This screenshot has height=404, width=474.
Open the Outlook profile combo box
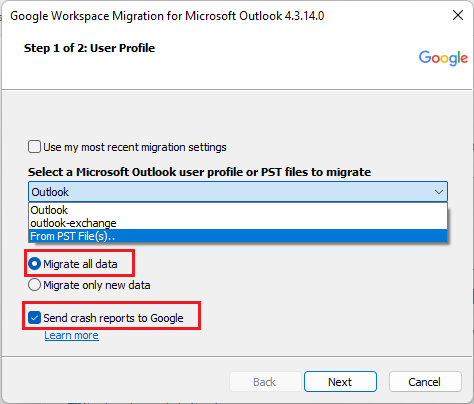tap(238, 192)
